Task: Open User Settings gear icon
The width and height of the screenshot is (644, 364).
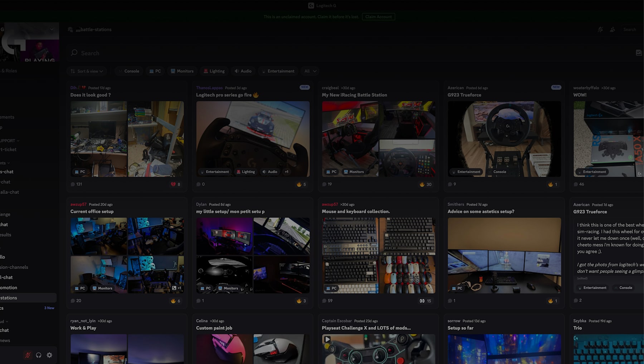Action: [x=49, y=355]
